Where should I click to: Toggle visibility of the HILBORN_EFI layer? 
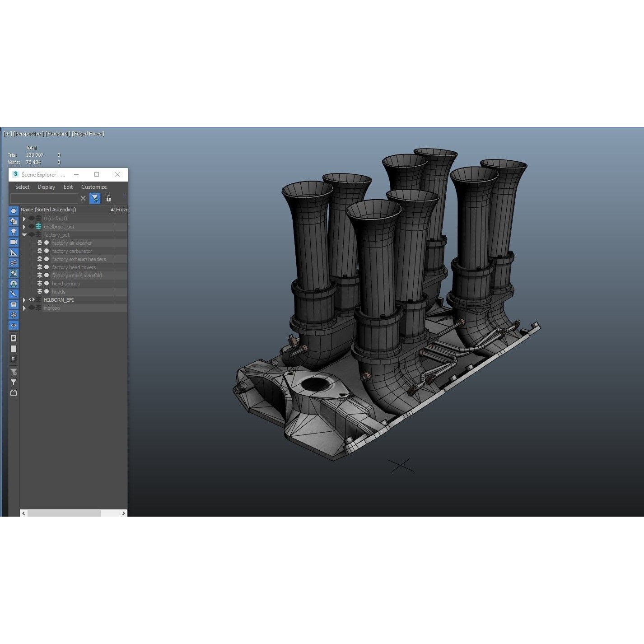(32, 300)
